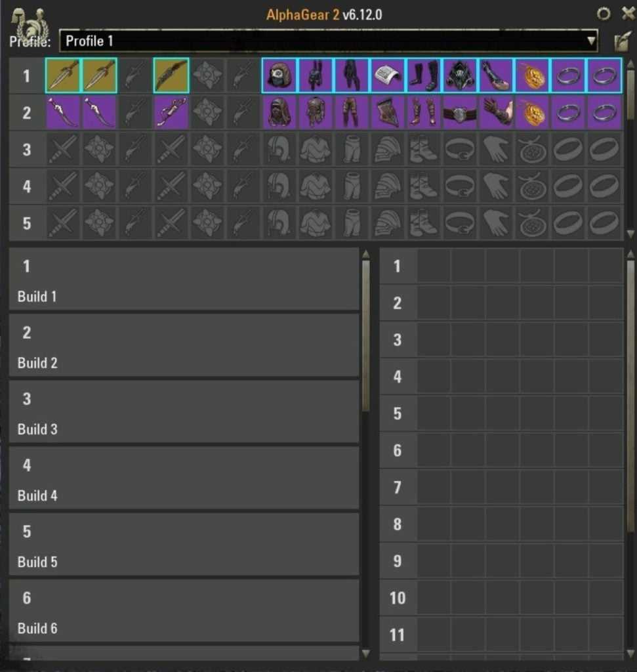Select Build 4 from the builds list
The image size is (637, 672).
click(x=184, y=478)
